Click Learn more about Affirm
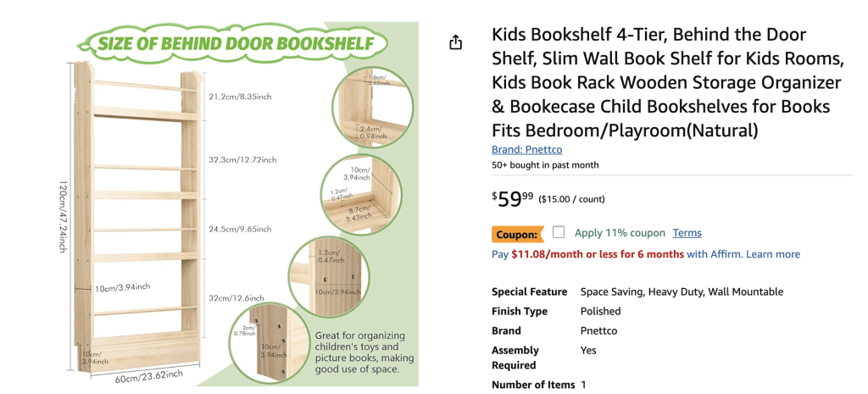 click(x=773, y=254)
